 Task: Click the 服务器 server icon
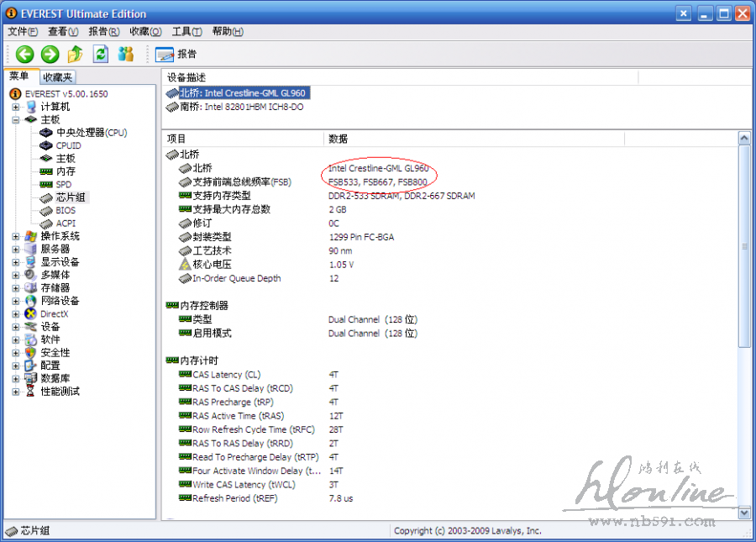31,250
